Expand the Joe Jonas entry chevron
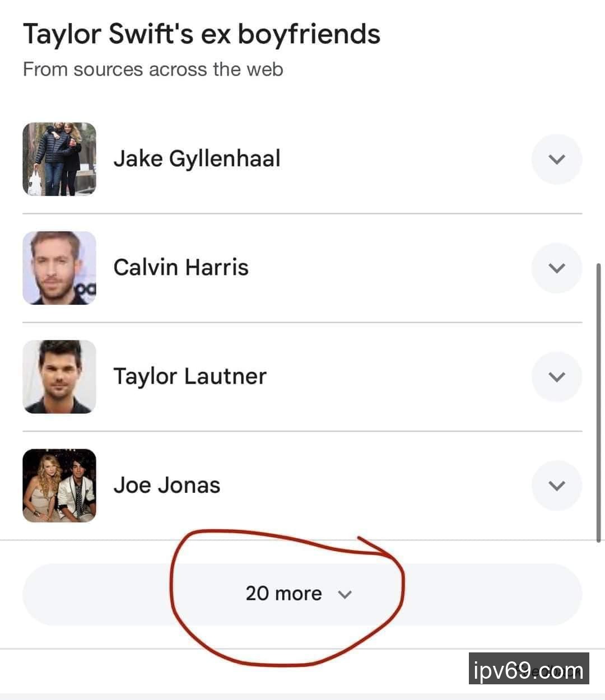Viewport: 605px width, 700px height. click(x=556, y=485)
